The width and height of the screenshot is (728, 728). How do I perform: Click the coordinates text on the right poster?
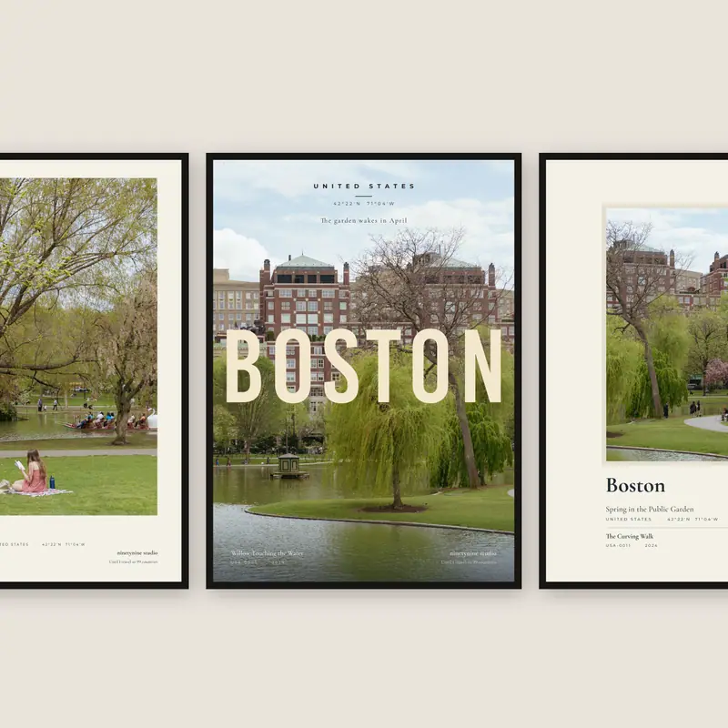pos(693,519)
